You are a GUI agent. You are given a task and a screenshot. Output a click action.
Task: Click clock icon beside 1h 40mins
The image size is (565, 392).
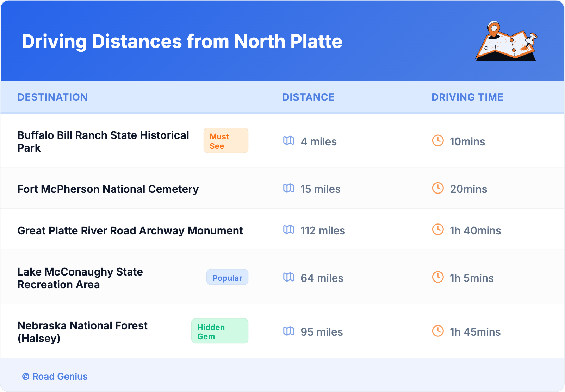click(x=438, y=230)
